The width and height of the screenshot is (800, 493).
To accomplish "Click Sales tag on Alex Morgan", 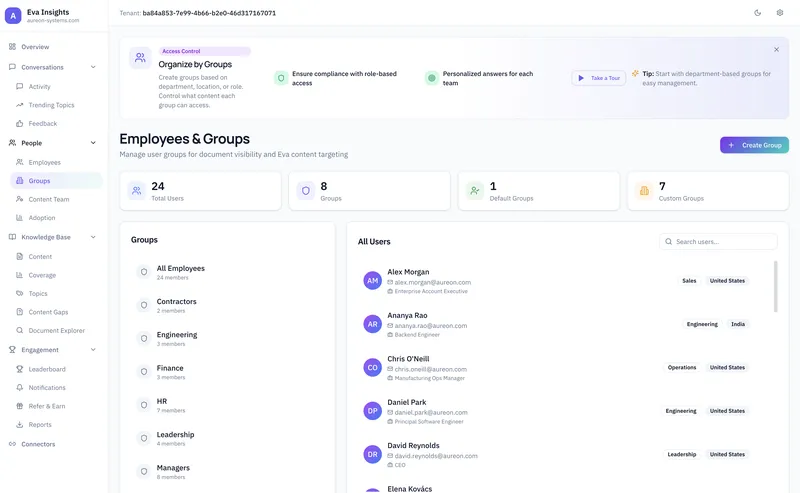I will tap(689, 281).
